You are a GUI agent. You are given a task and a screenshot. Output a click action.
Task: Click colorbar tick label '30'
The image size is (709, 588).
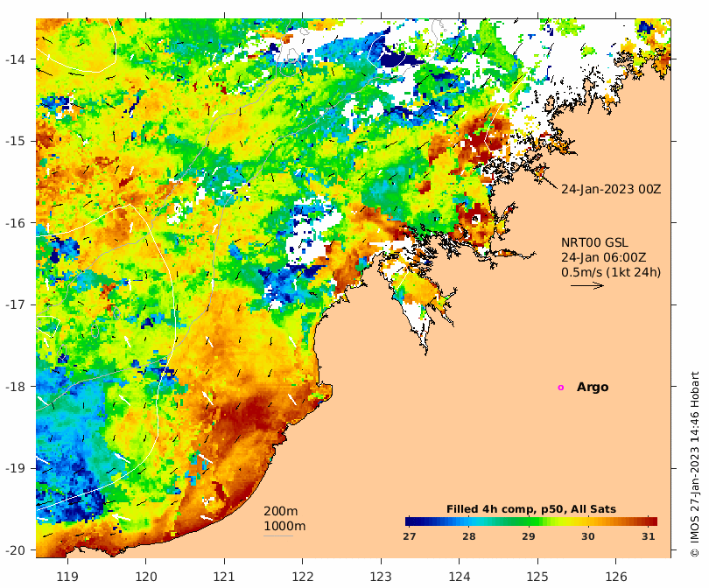[588, 536]
